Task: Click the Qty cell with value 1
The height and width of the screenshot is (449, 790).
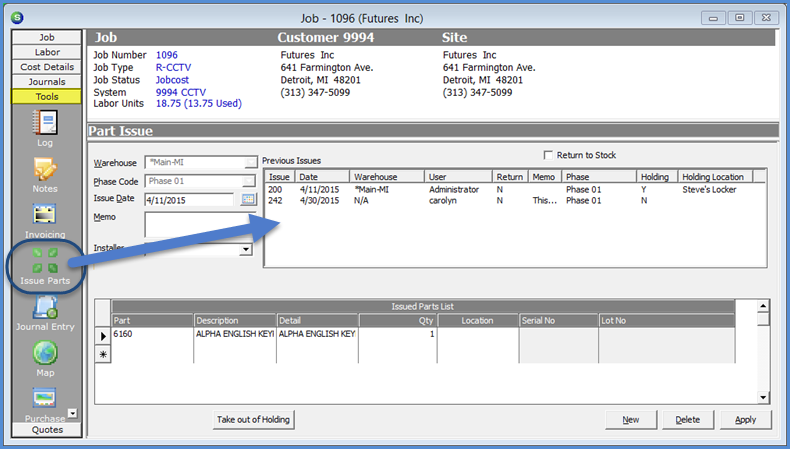Action: click(398, 334)
